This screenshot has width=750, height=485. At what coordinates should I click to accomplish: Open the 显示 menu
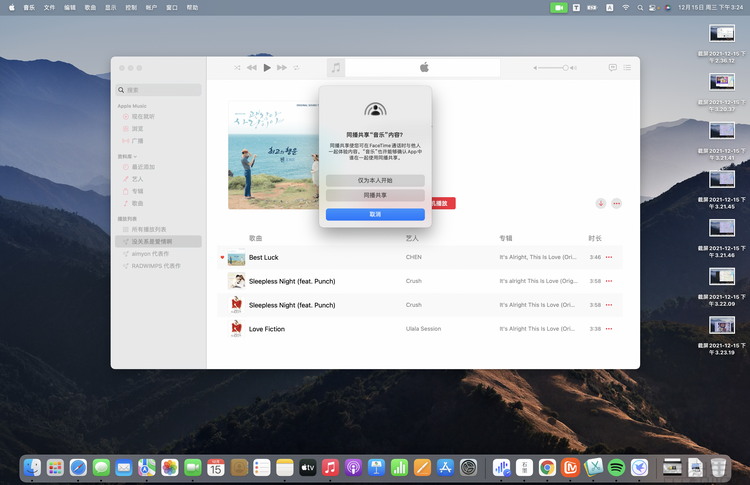pos(110,8)
